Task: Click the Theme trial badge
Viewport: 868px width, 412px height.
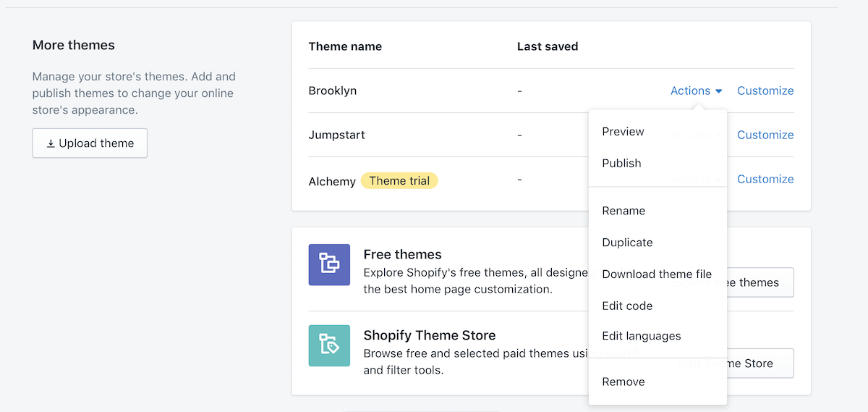Action: point(399,181)
